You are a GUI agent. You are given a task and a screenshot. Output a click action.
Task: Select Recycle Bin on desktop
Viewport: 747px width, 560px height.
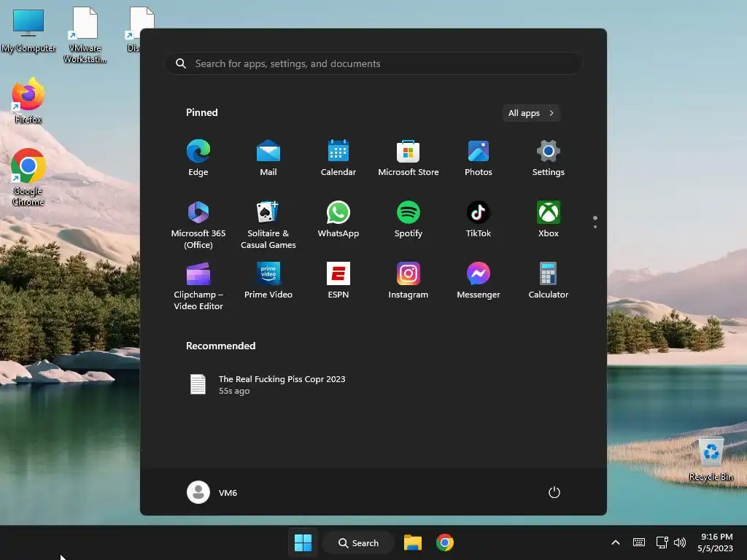[x=711, y=459]
